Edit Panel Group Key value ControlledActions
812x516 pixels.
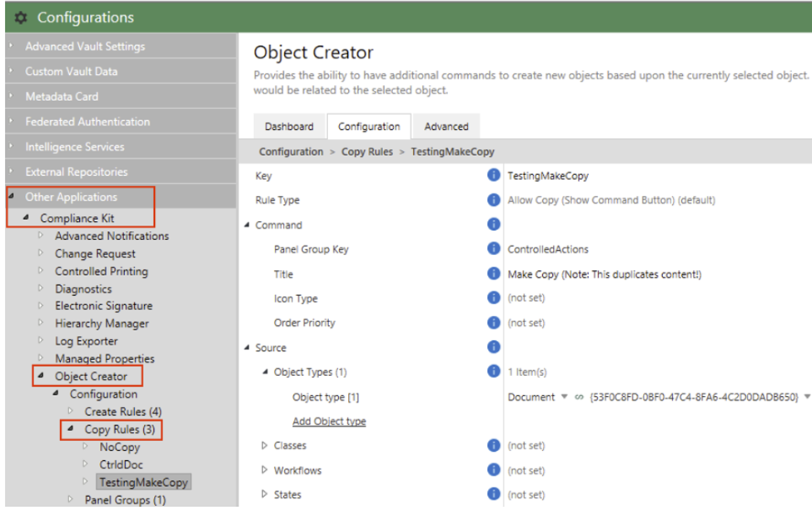[548, 249]
